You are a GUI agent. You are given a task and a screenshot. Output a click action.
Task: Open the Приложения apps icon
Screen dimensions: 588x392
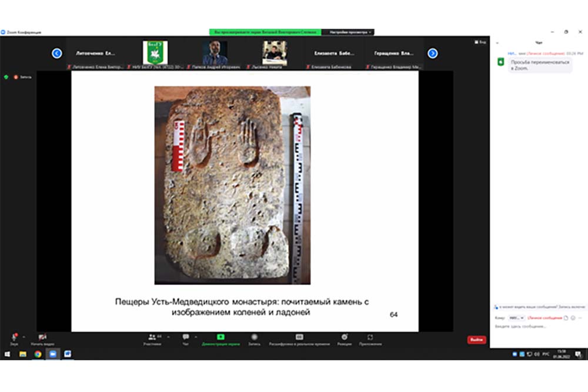[370, 338]
